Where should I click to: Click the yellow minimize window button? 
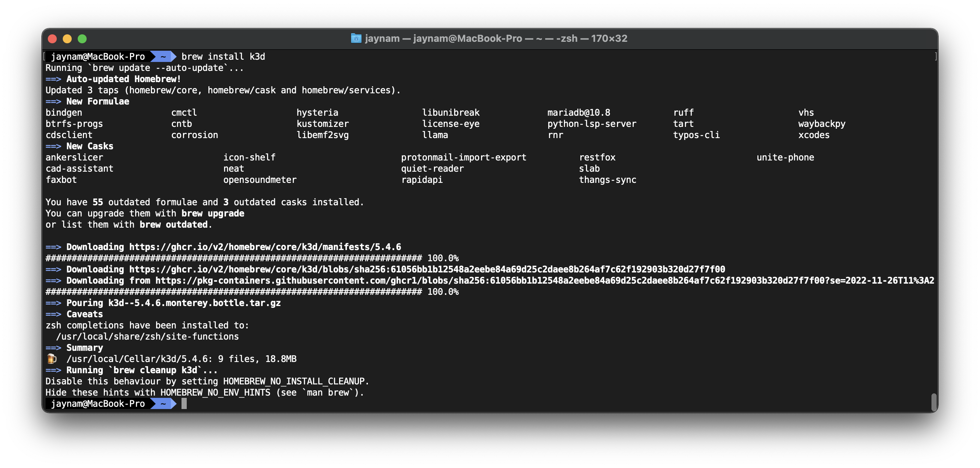(x=67, y=38)
